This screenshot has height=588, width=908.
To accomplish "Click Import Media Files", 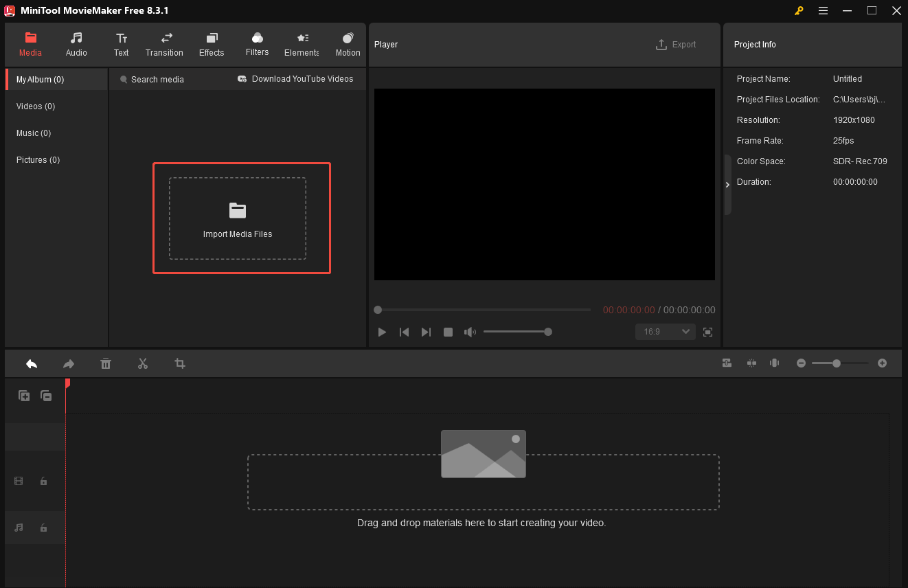I will [238, 218].
